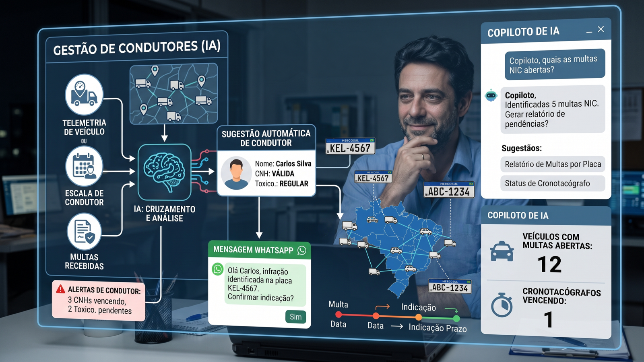Click the WhatsApp logo in message header
The image size is (644, 362).
[302, 250]
